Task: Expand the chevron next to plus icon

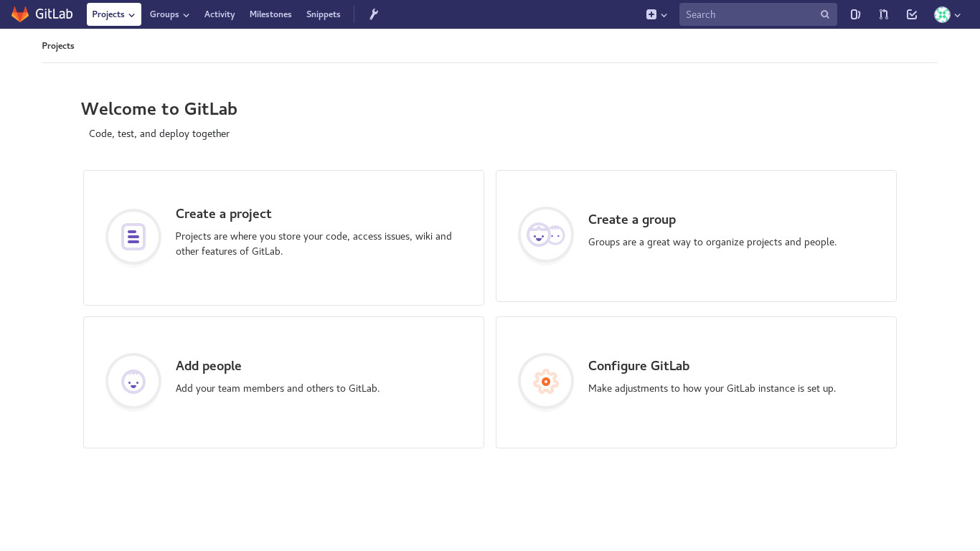Action: pyautogui.click(x=664, y=15)
